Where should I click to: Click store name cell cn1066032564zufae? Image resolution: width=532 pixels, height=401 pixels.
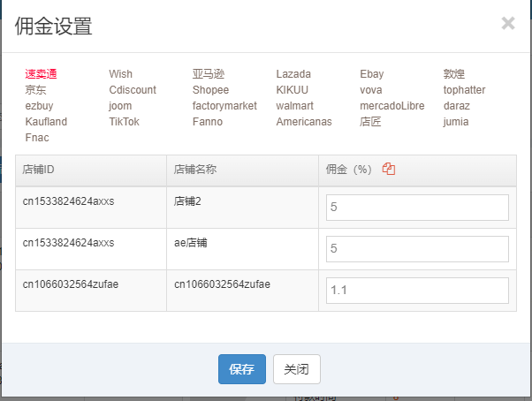tap(222, 284)
